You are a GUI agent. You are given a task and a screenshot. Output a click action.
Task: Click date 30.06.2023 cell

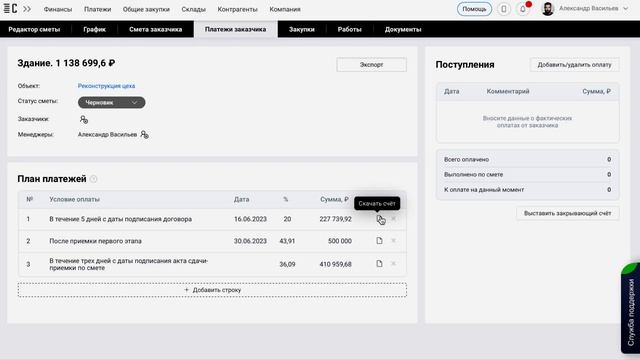[250, 241]
